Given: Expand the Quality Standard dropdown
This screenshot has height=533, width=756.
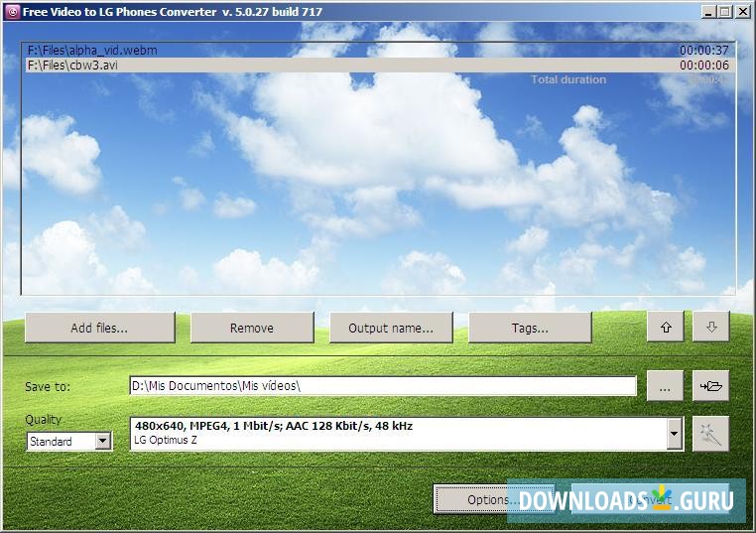Looking at the screenshot, I should point(103,441).
